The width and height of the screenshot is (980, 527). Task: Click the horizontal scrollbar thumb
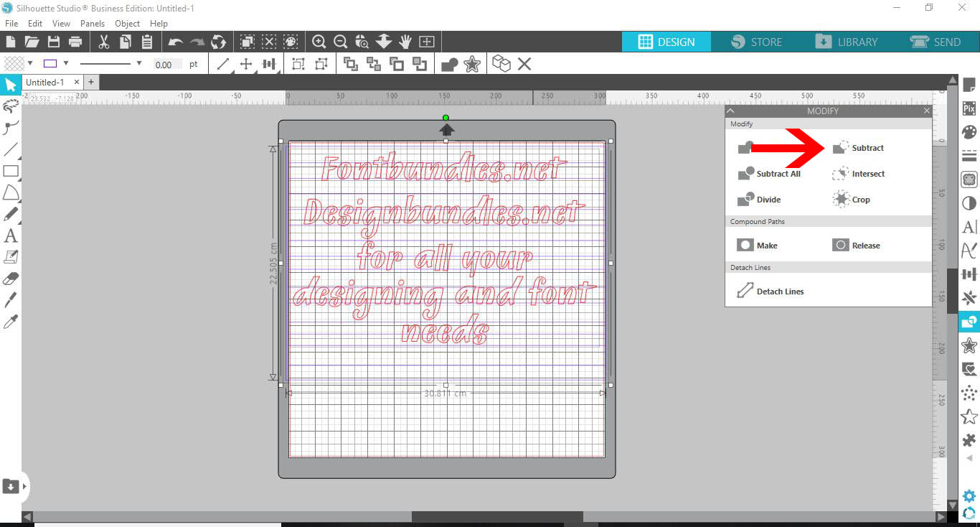(497, 516)
